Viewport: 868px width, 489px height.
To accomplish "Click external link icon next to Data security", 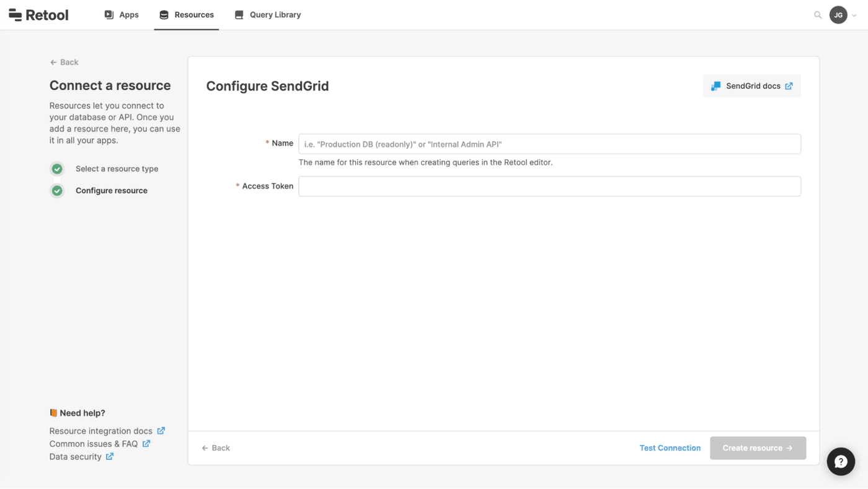I will click(x=110, y=457).
